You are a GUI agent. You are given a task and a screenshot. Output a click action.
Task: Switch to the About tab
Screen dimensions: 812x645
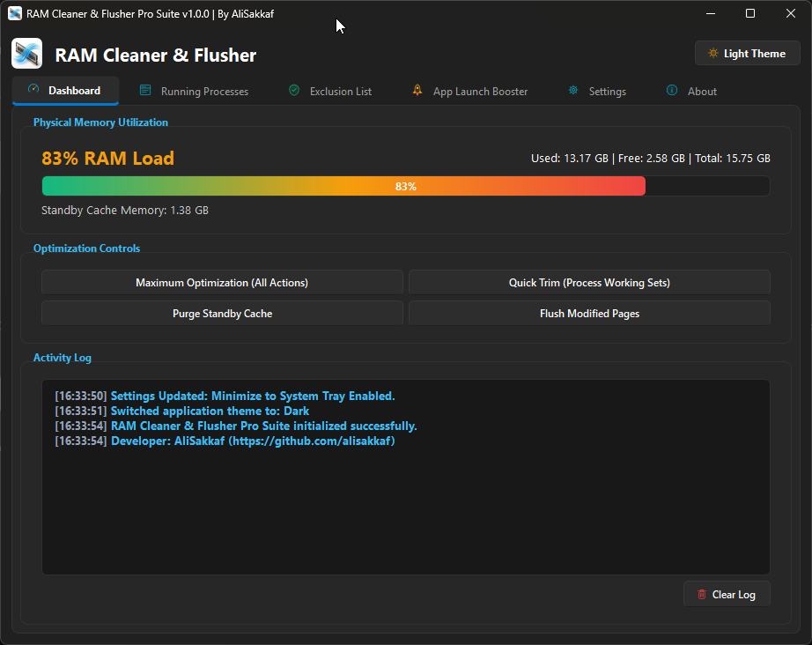point(692,91)
